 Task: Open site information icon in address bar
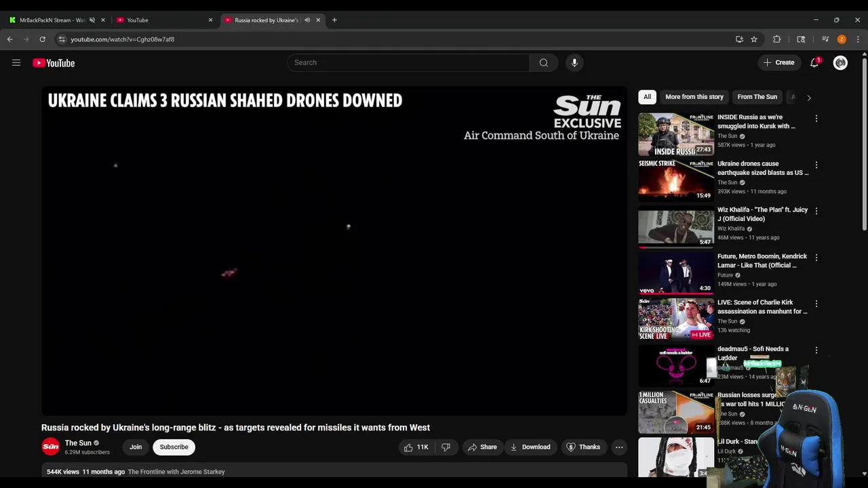tap(62, 39)
